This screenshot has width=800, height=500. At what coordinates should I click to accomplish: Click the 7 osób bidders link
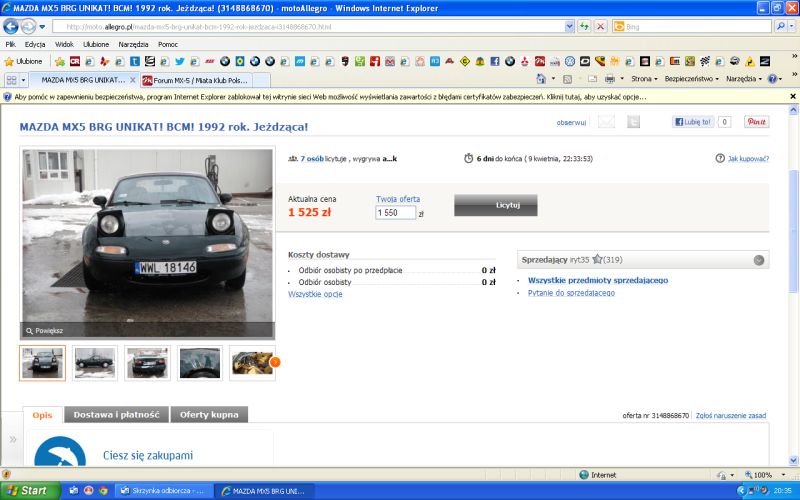pos(312,159)
